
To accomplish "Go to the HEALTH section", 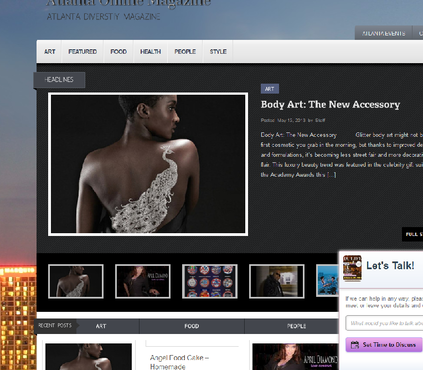I will coord(150,52).
